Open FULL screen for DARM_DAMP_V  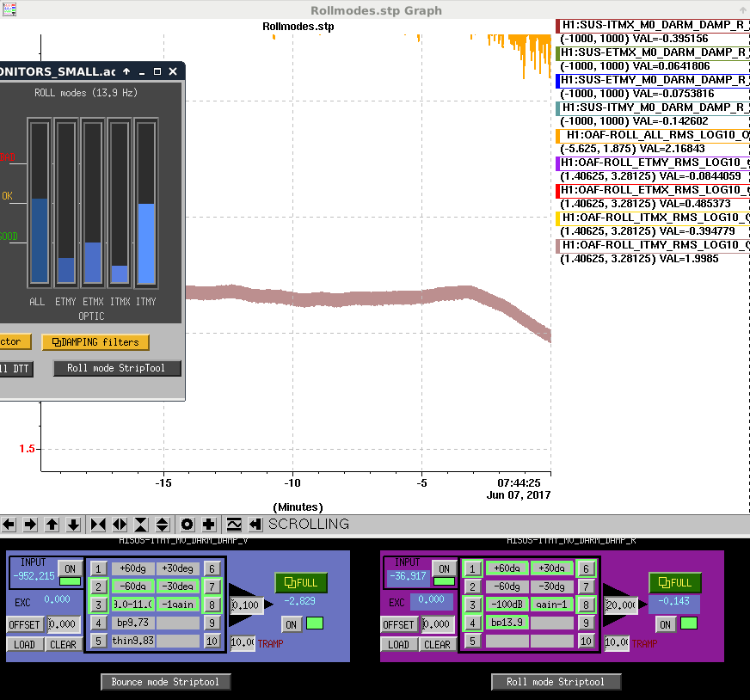301,582
